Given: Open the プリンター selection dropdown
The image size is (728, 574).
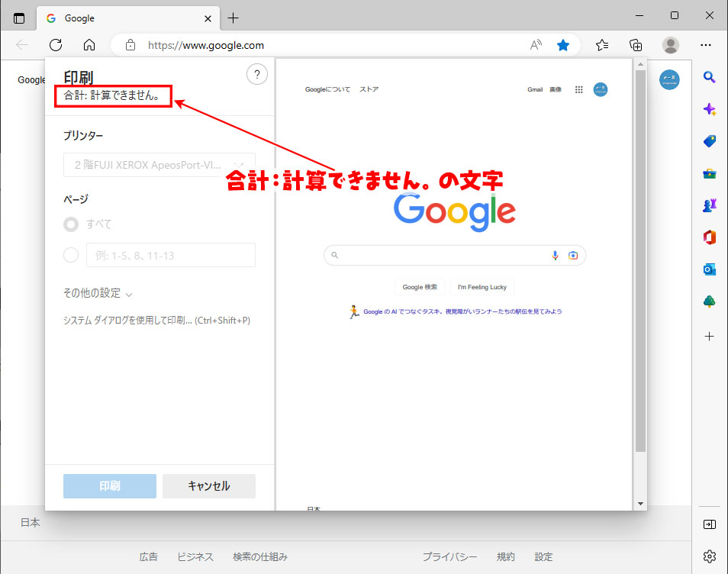Looking at the screenshot, I should 159,164.
